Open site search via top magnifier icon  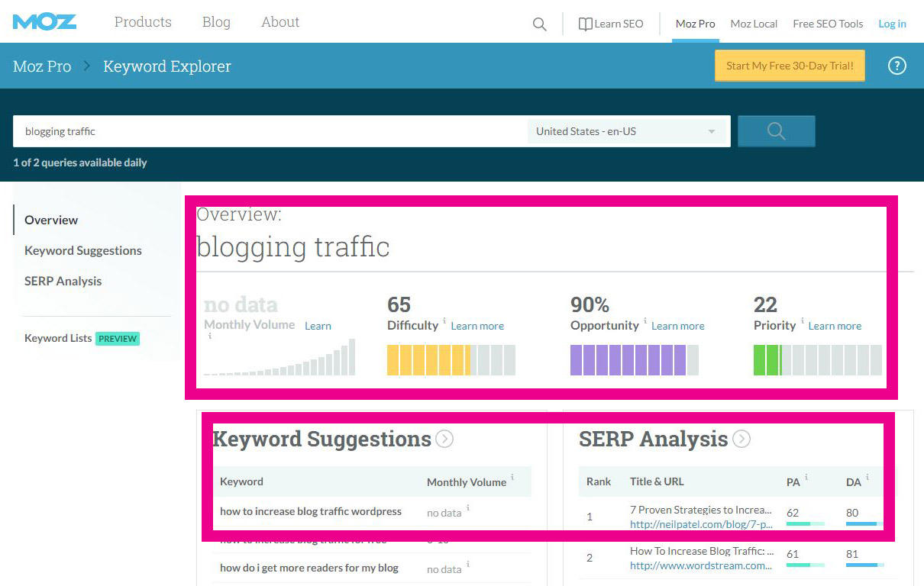click(x=539, y=24)
